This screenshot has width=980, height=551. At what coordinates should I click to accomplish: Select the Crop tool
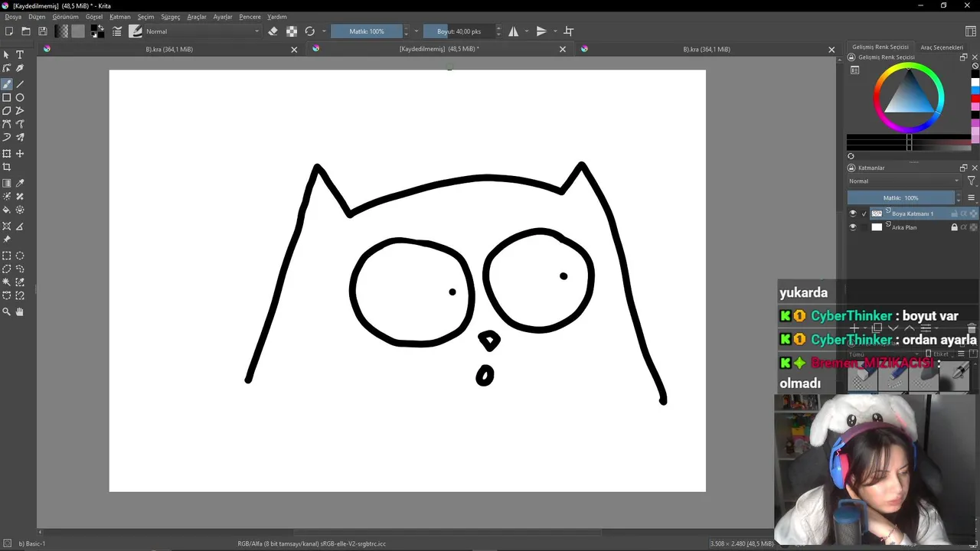(x=7, y=167)
